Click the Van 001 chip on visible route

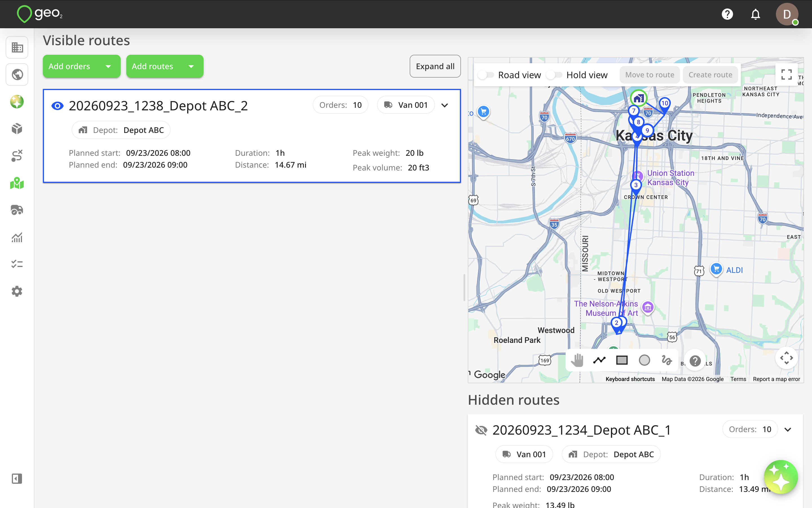click(406, 105)
